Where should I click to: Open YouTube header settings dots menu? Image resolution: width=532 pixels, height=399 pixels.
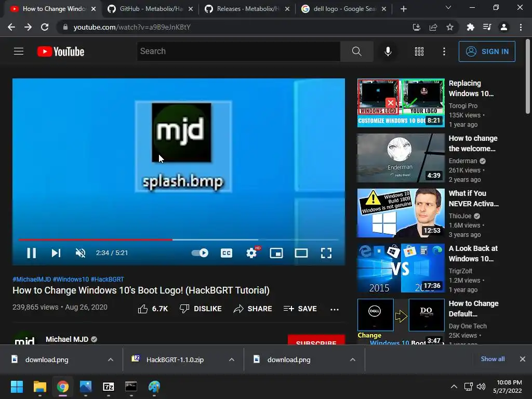coord(444,51)
